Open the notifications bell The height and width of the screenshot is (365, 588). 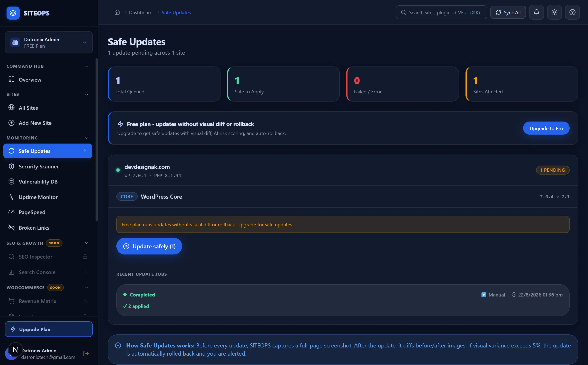pos(536,12)
